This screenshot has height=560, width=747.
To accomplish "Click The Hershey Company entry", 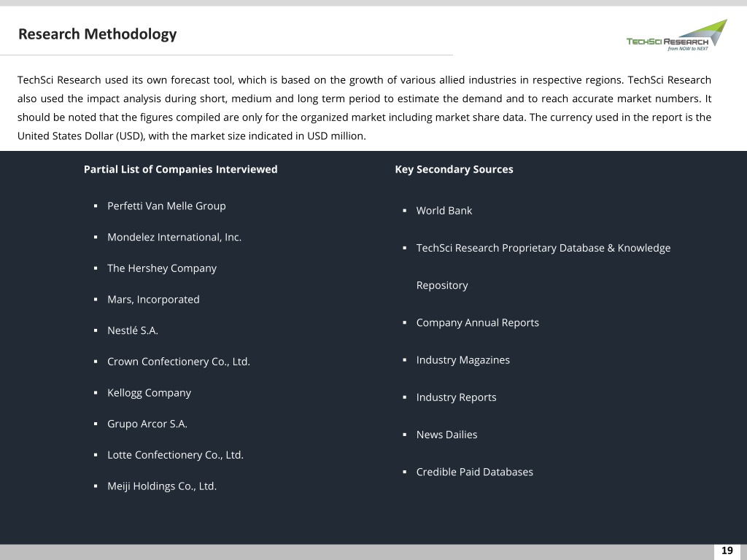I will pyautogui.click(x=162, y=268).
